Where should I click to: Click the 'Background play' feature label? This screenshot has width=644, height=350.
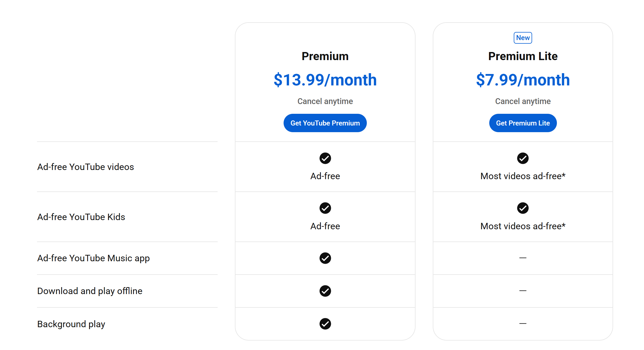71,324
